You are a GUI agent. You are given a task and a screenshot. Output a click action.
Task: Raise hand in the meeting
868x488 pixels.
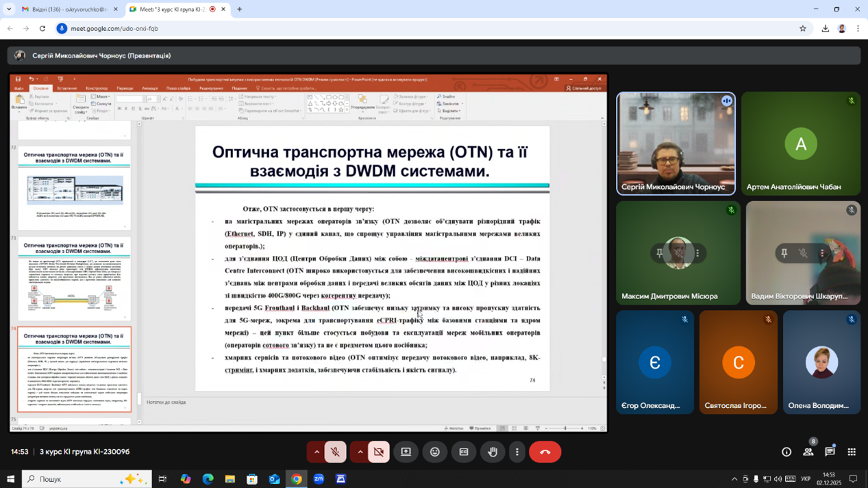tap(493, 452)
